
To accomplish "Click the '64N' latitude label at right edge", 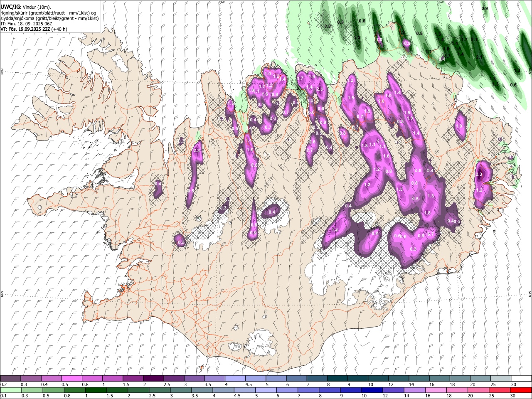I will 530,293.
